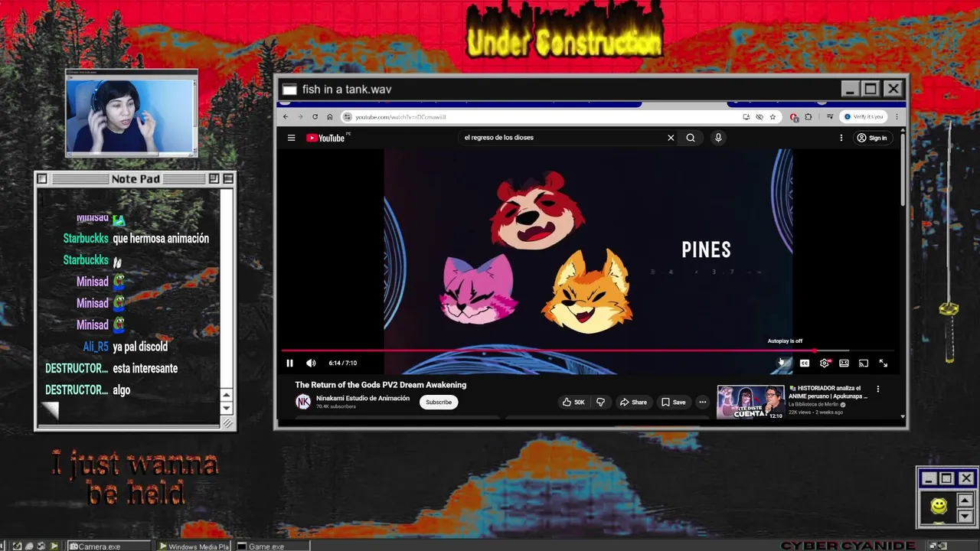Open the Ninakami channel avatar
Screen dimensions: 980x551
click(303, 402)
